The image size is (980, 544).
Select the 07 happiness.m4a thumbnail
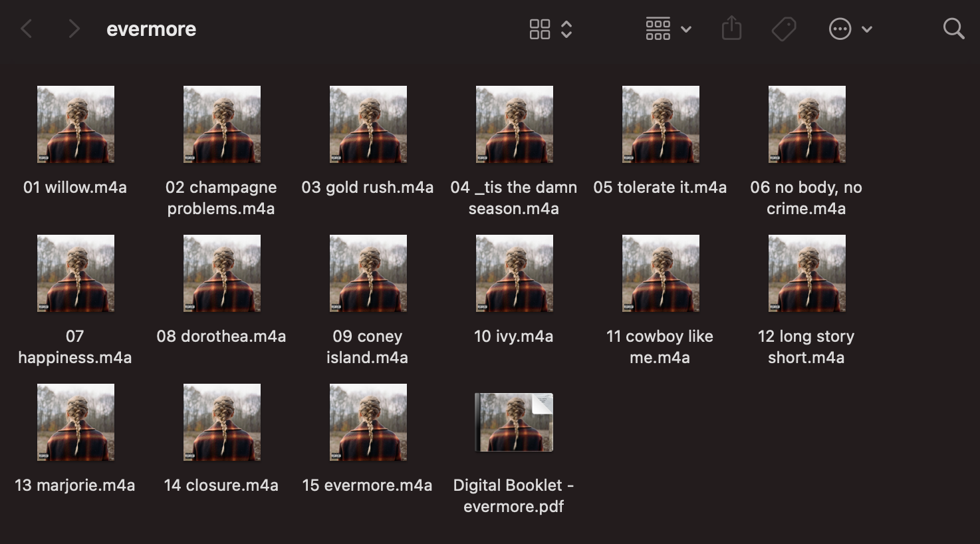76,273
